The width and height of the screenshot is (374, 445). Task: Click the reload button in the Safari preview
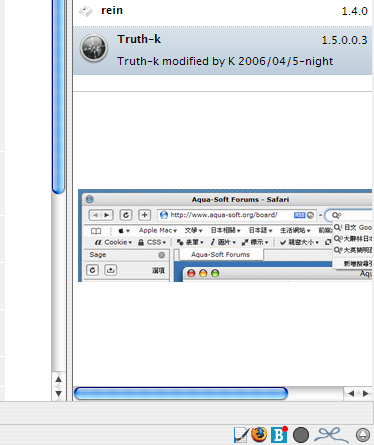pyautogui.click(x=126, y=215)
